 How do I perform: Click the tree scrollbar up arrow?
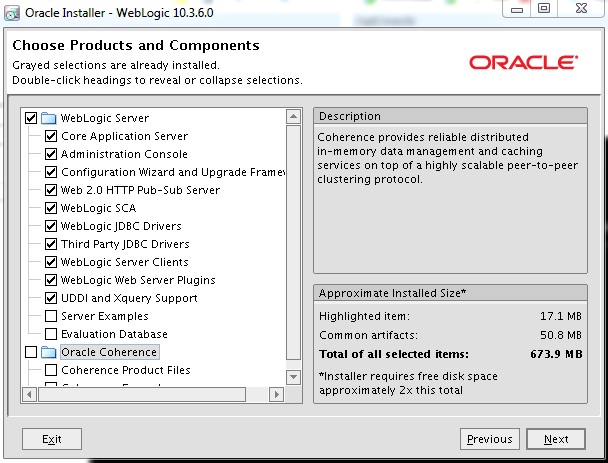point(293,116)
